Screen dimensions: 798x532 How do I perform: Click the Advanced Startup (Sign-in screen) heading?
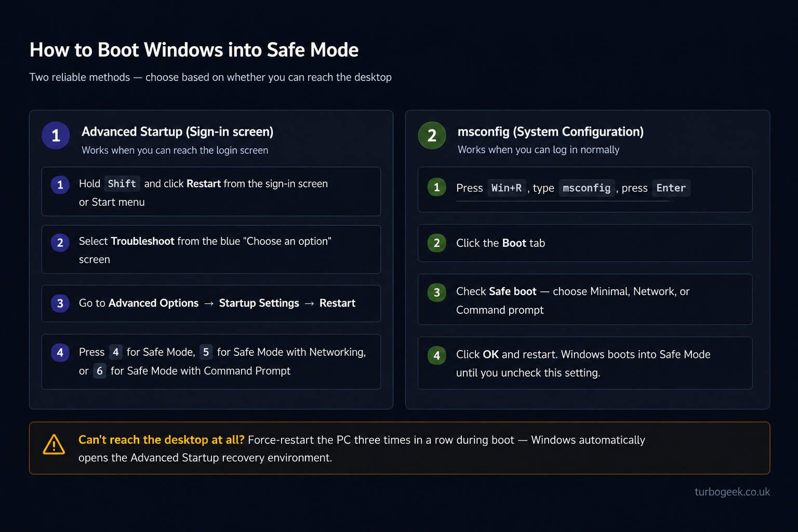pos(178,131)
